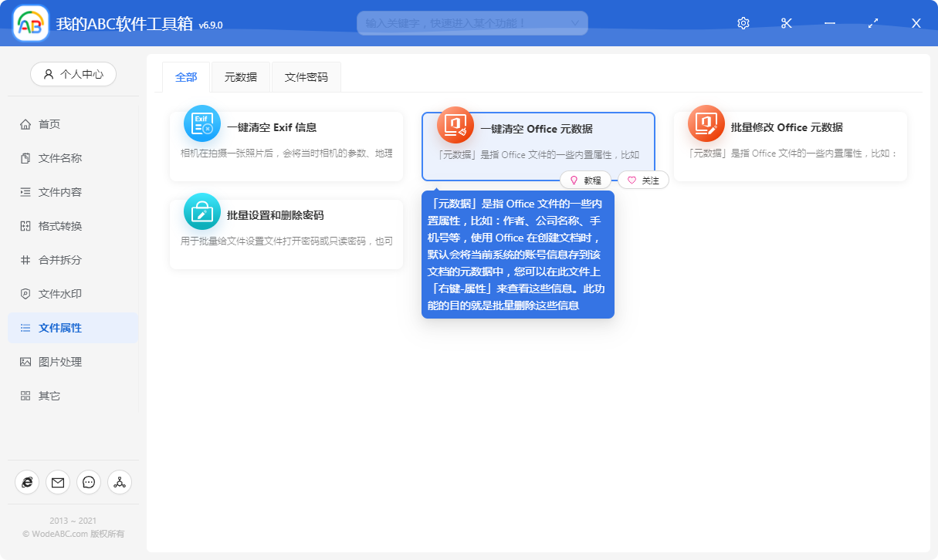Switch to the 文件密码 tab

306,77
